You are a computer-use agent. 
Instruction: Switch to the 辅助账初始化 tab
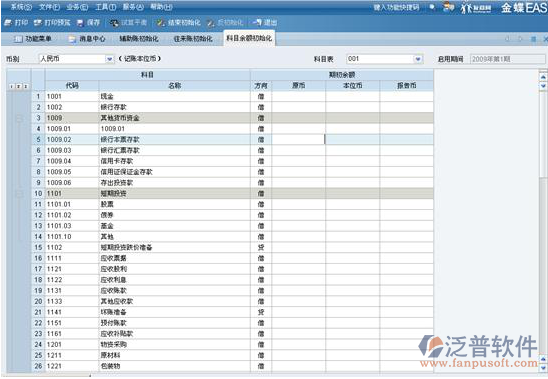(x=139, y=39)
